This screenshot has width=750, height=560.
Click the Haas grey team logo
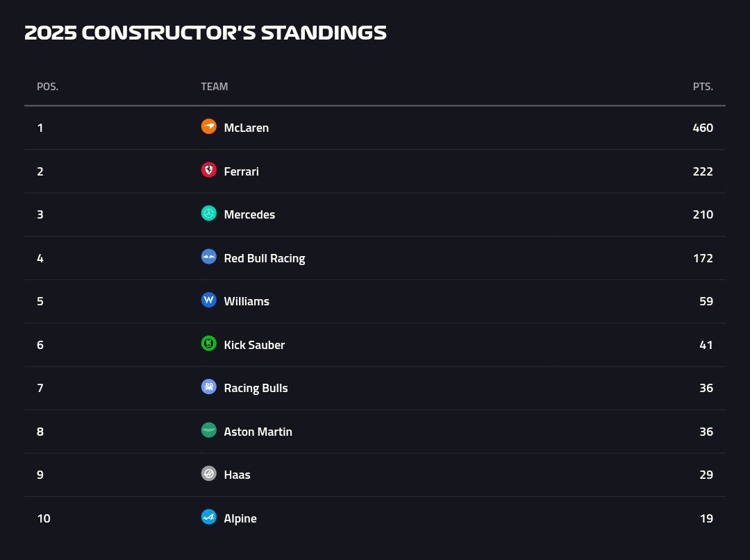click(208, 473)
